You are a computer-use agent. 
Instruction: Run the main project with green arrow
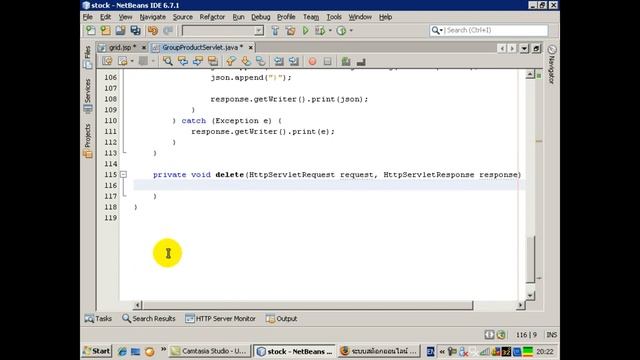pyautogui.click(x=305, y=30)
